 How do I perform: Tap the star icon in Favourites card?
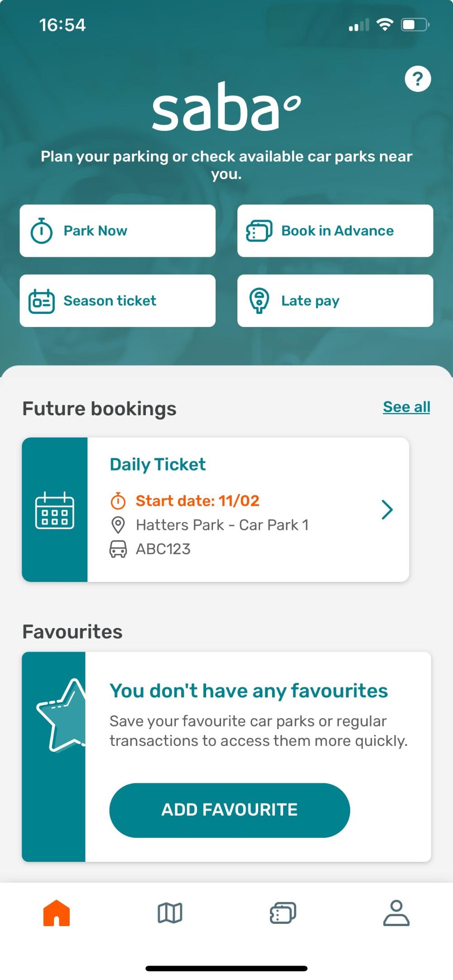pos(61,716)
